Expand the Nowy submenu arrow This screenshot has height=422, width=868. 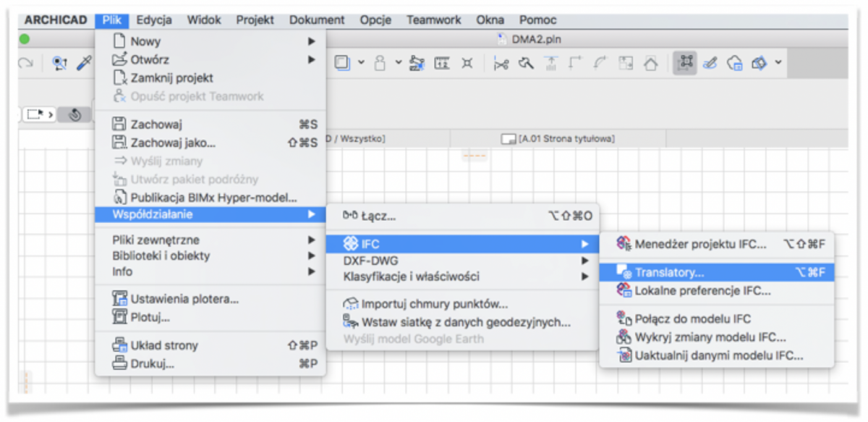click(x=312, y=42)
